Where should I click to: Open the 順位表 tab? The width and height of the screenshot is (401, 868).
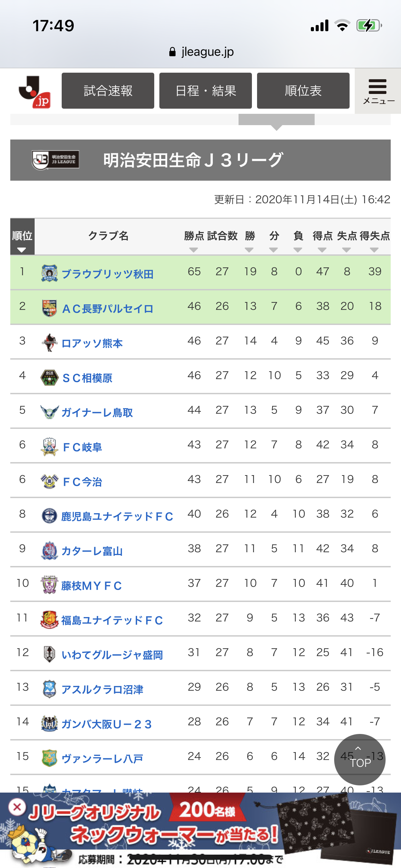pyautogui.click(x=303, y=91)
